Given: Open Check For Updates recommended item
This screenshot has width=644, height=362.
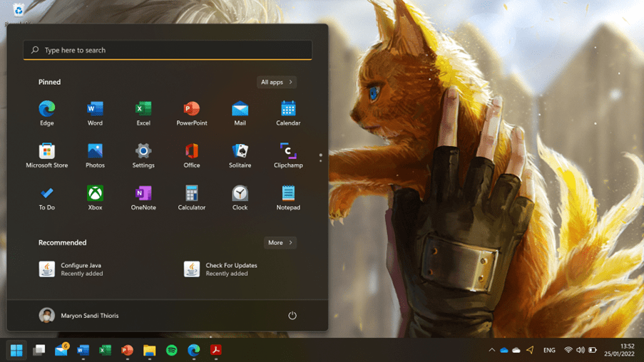Looking at the screenshot, I should pyautogui.click(x=220, y=269).
